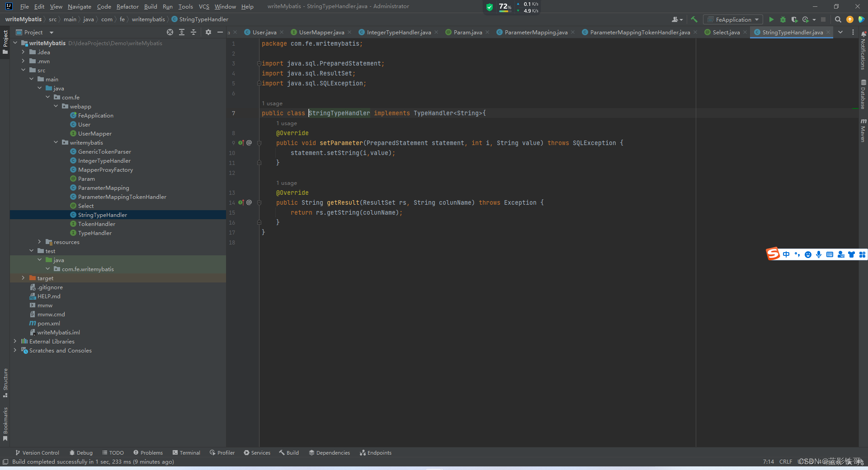Expand the .mvn folder
The width and height of the screenshot is (868, 470).
tap(23, 61)
